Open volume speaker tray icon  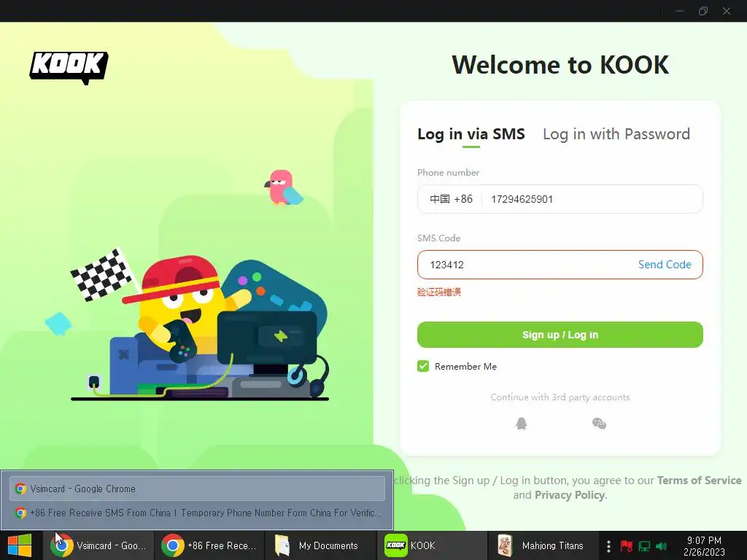(661, 545)
